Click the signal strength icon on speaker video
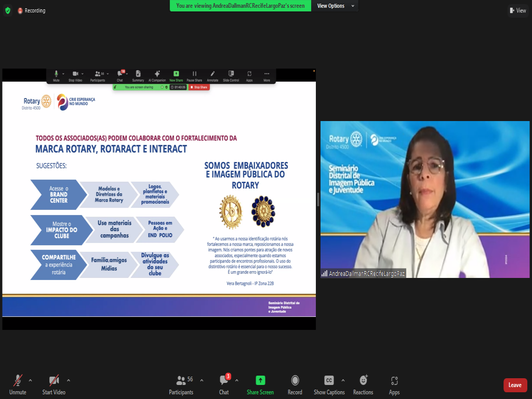 tap(325, 273)
